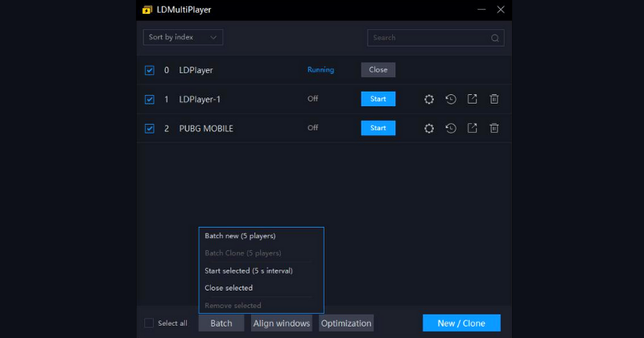Click the New / Clone button
Screen dimensions: 644x338
[461, 323]
